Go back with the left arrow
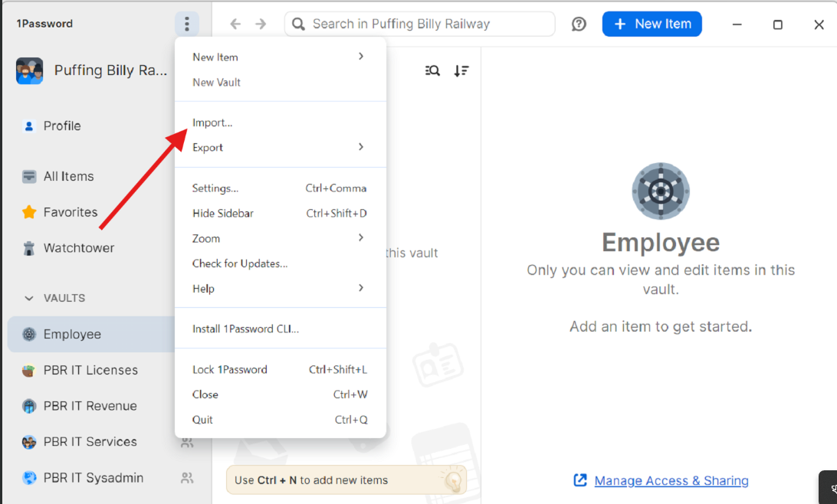The width and height of the screenshot is (837, 504). (x=235, y=24)
